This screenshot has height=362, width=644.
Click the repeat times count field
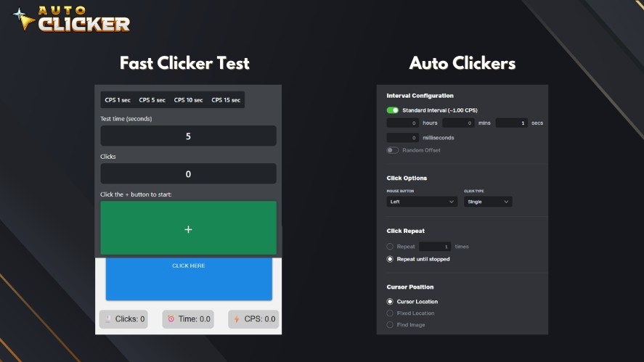pos(435,247)
